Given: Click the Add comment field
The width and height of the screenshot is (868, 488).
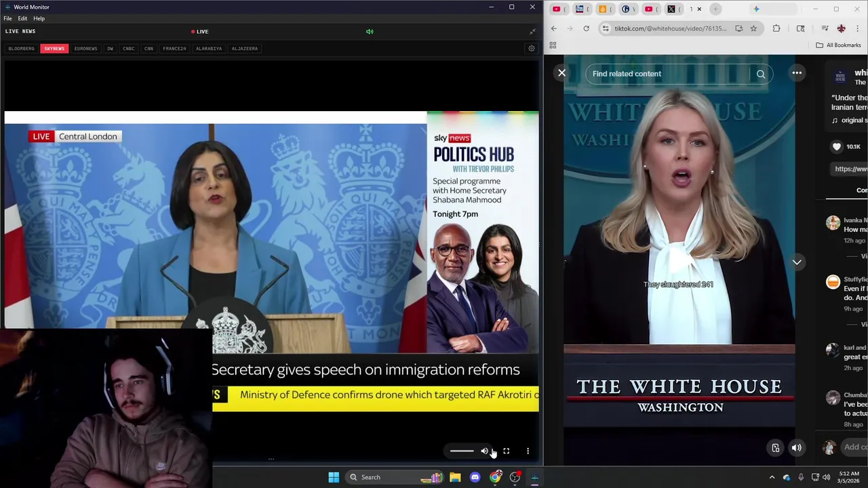Looking at the screenshot, I should [855, 447].
